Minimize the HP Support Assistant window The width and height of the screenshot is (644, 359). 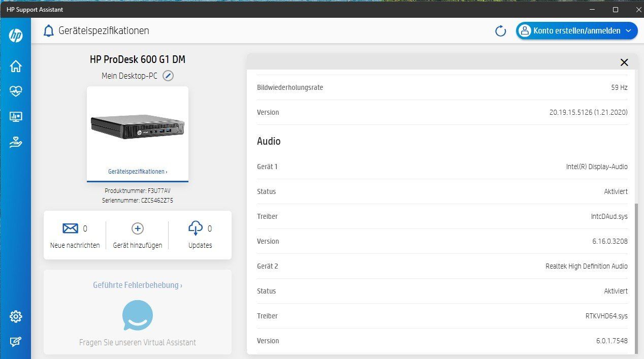[x=592, y=10]
